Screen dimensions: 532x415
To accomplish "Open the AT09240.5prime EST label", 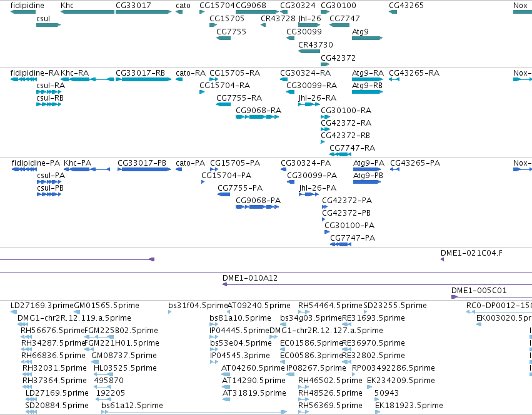I will point(259,306).
